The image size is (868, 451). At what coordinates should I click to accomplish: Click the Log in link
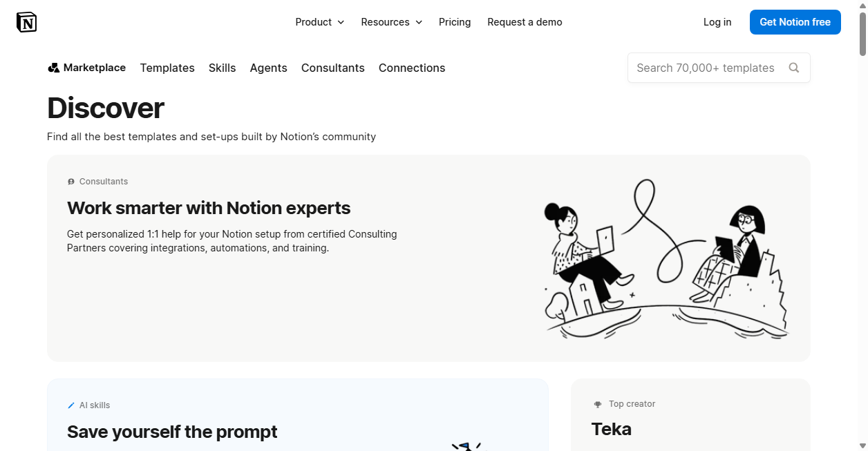717,22
